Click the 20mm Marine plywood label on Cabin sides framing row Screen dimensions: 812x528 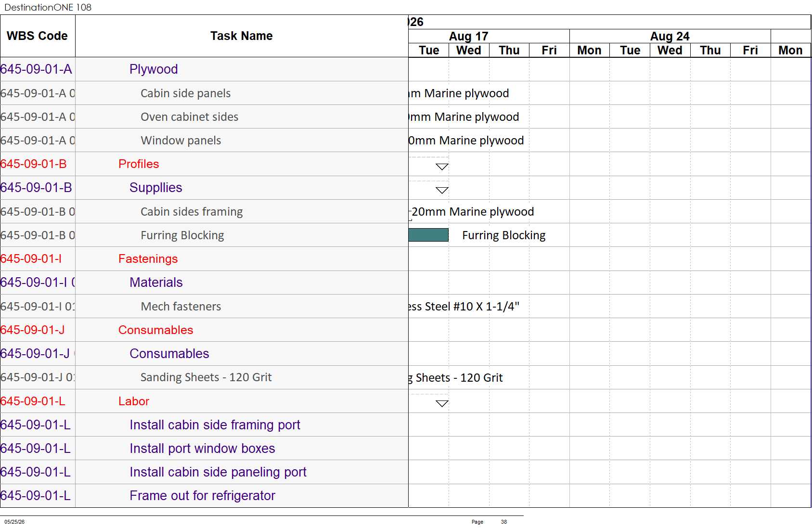(x=473, y=212)
